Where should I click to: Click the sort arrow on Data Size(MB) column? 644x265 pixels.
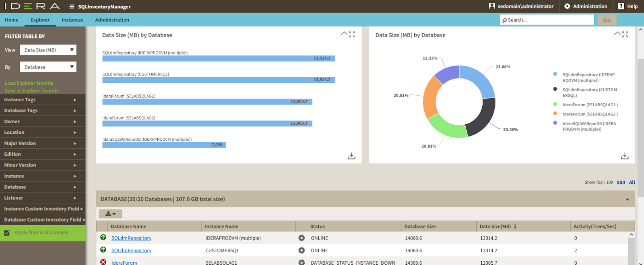515,226
